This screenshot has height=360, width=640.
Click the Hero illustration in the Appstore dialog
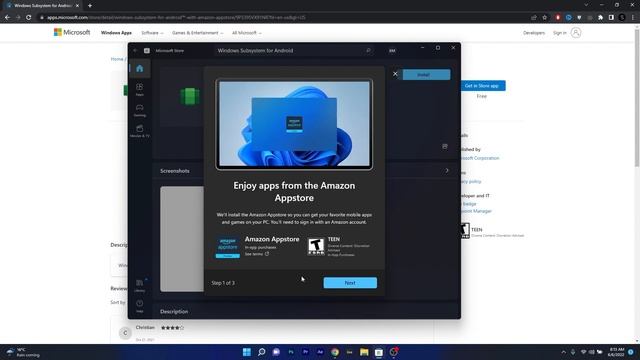click(x=294, y=124)
